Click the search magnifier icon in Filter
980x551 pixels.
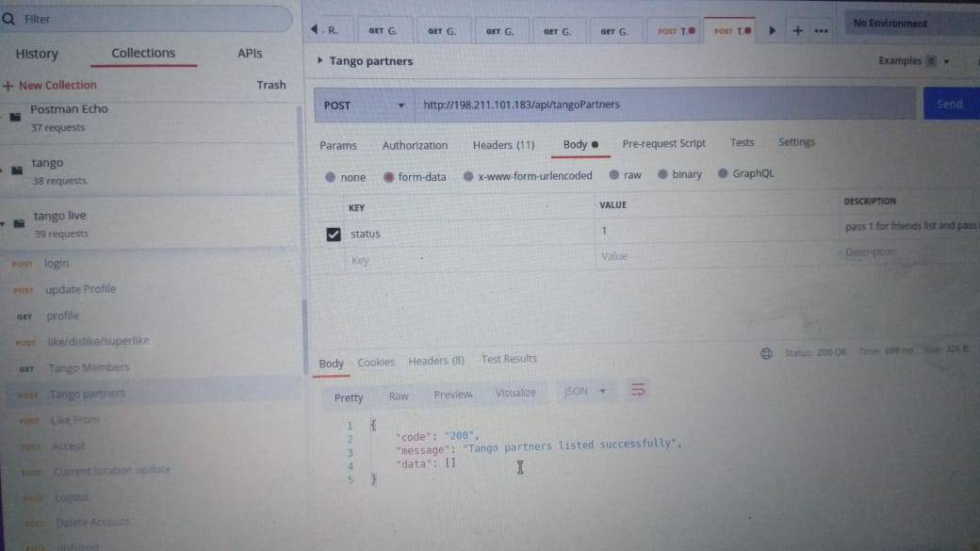click(9, 19)
